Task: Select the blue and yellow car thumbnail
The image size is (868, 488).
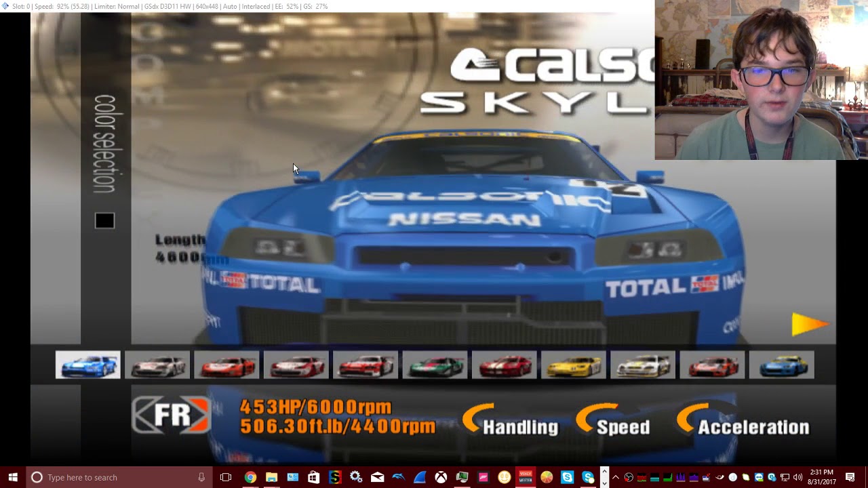Action: tap(781, 365)
